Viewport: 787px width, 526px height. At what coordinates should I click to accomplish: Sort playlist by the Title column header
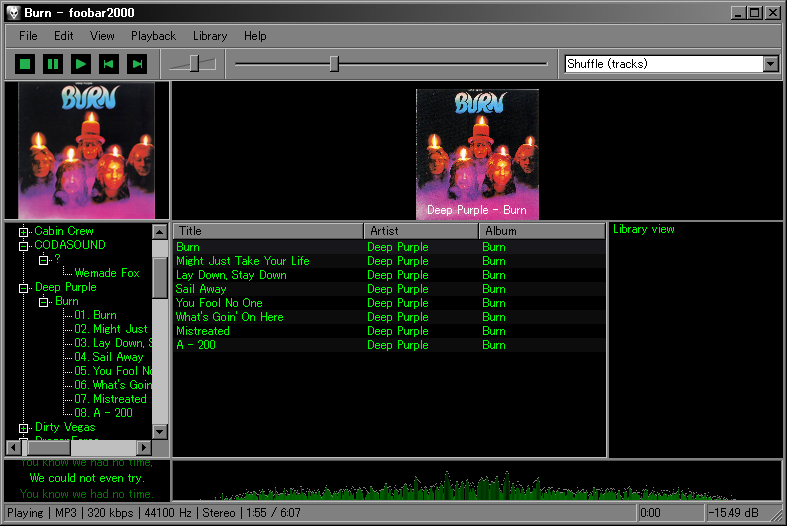pos(268,231)
